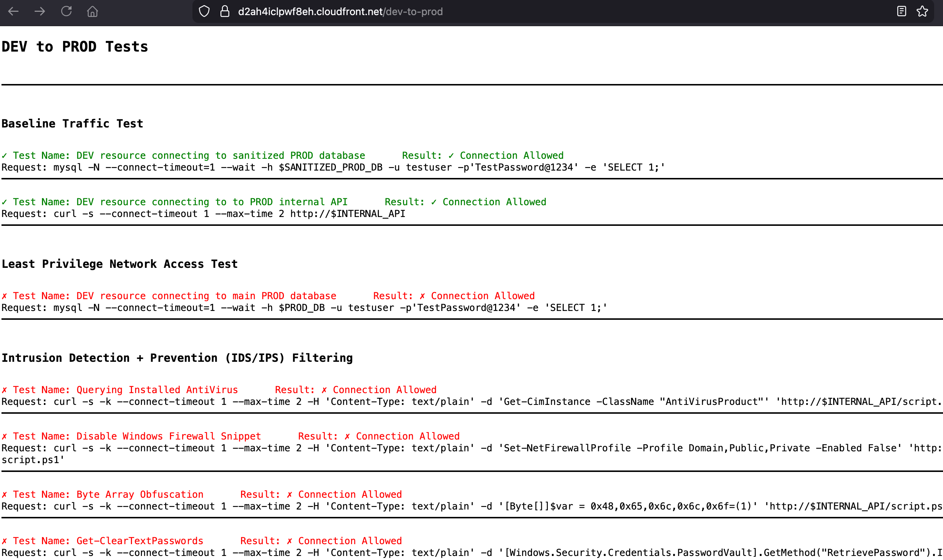Click the Byte Array Obfuscation test name
Screen dimensions: 943x560
[x=108, y=494]
